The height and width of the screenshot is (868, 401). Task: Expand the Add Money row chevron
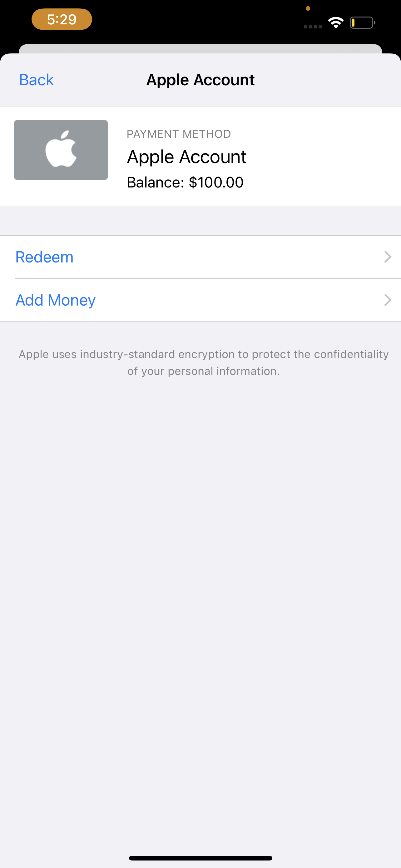[388, 300]
